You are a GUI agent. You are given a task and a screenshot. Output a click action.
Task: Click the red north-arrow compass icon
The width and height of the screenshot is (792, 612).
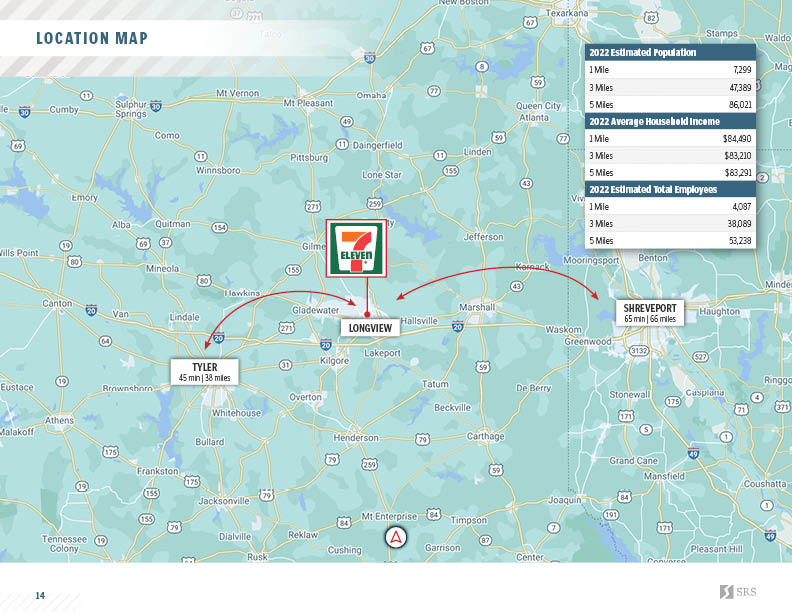395,537
